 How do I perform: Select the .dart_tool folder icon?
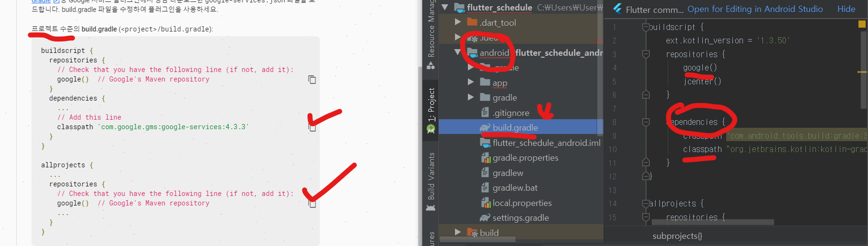point(472,22)
